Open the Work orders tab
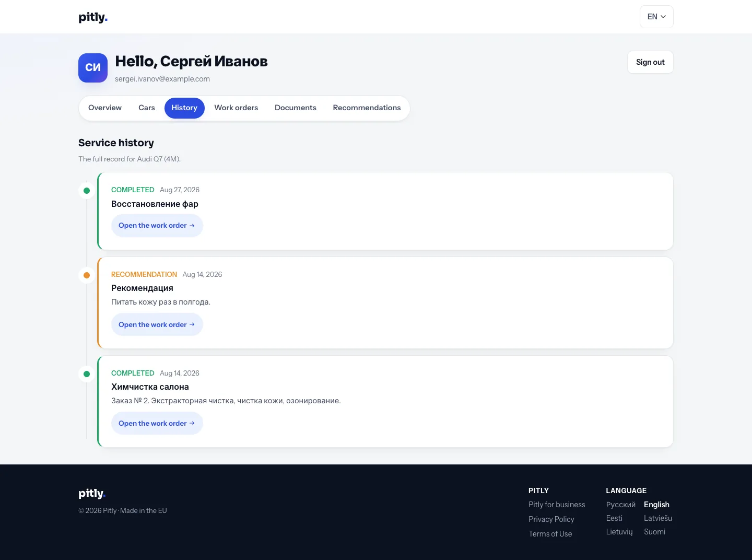752x560 pixels. pyautogui.click(x=236, y=108)
